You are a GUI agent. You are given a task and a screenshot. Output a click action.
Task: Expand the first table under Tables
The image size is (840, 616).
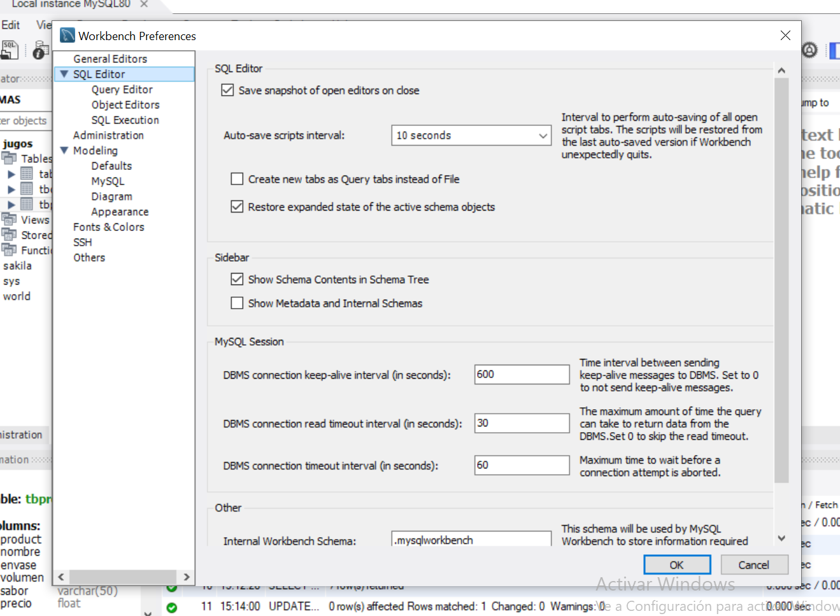click(11, 174)
